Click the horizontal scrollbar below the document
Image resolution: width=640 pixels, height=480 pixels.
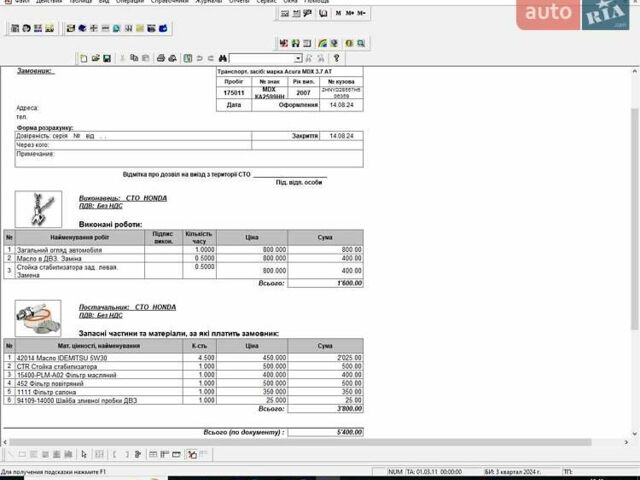click(300, 440)
